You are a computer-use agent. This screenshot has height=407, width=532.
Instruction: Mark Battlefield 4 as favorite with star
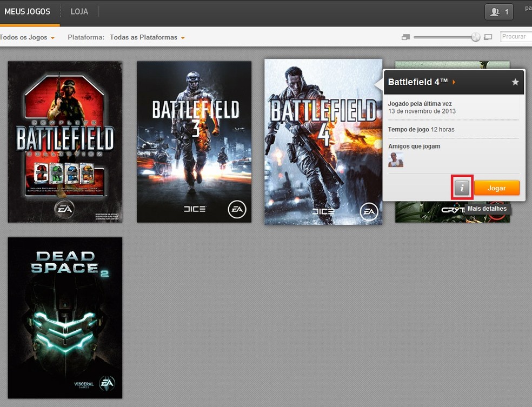[515, 82]
